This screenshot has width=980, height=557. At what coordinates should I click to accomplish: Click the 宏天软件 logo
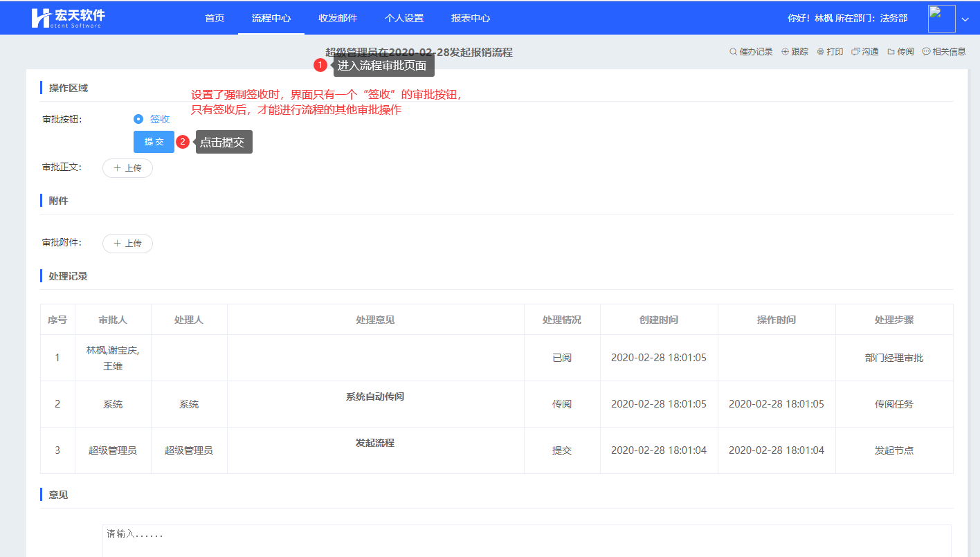(x=68, y=18)
